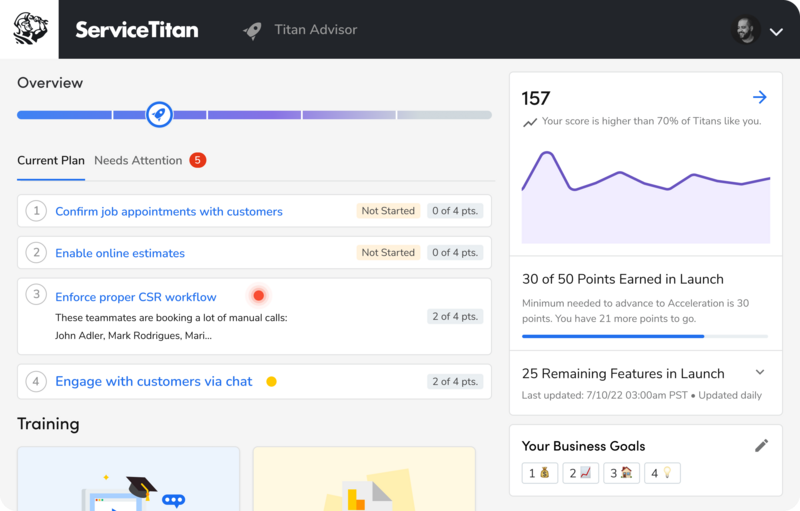Select business goal 3 house

click(621, 473)
